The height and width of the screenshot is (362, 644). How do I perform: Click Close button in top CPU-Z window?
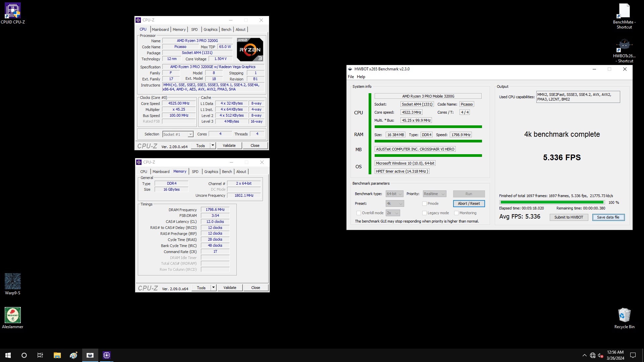[255, 145]
